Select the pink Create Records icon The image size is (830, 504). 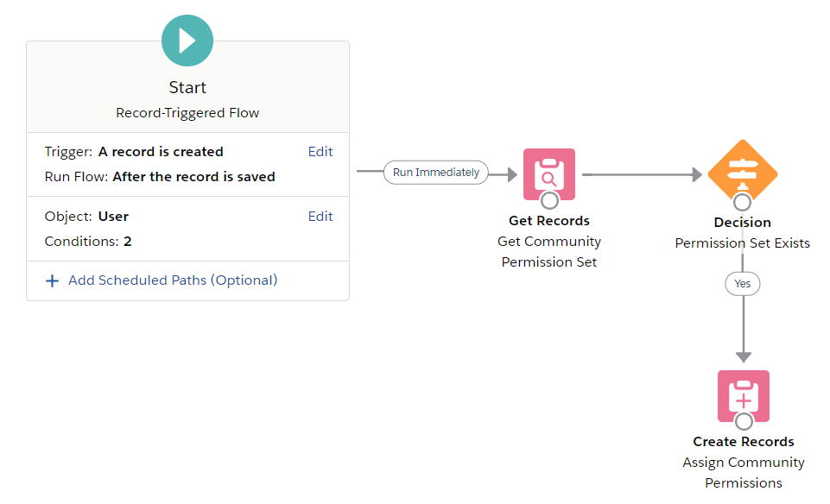point(743,395)
